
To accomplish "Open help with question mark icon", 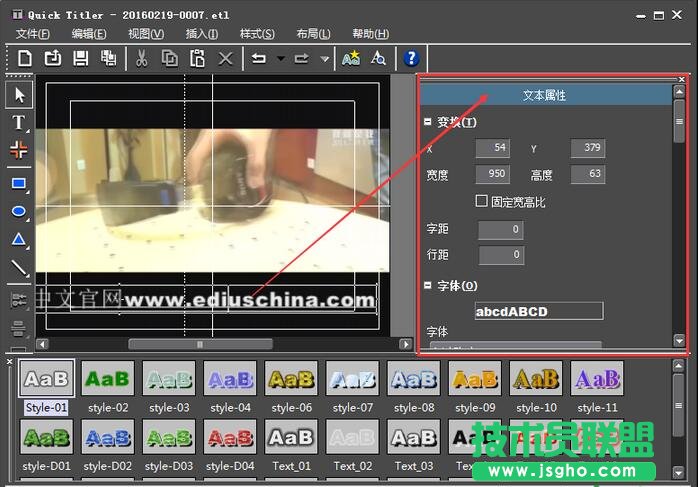I will (411, 58).
